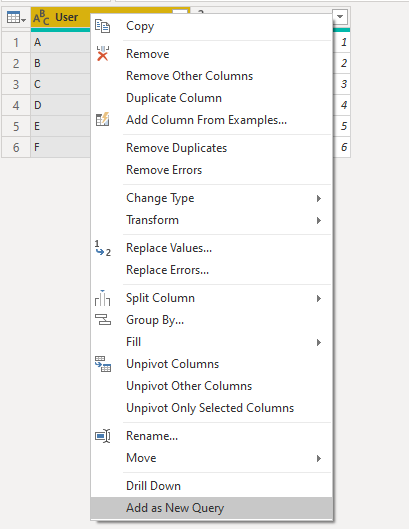Select Remove in the context menu
This screenshot has height=529, width=409.
(x=211, y=54)
